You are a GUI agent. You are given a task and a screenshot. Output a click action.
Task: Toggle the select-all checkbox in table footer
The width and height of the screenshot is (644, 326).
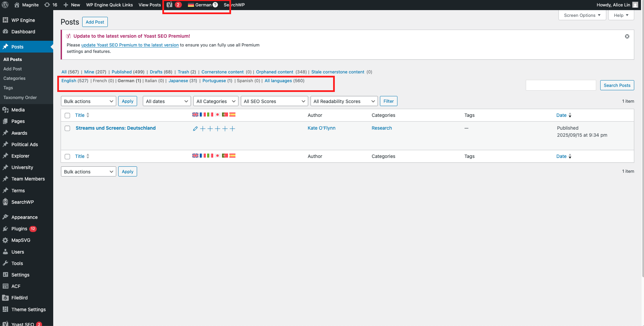pyautogui.click(x=67, y=157)
